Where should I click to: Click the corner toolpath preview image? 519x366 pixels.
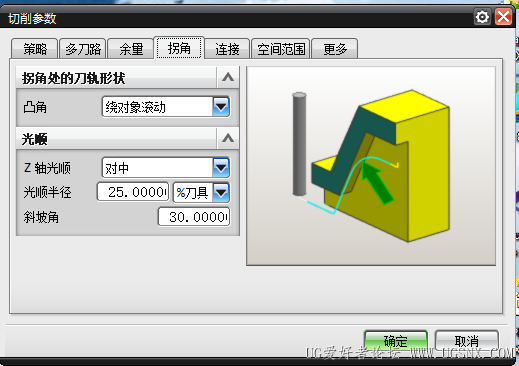(x=371, y=166)
